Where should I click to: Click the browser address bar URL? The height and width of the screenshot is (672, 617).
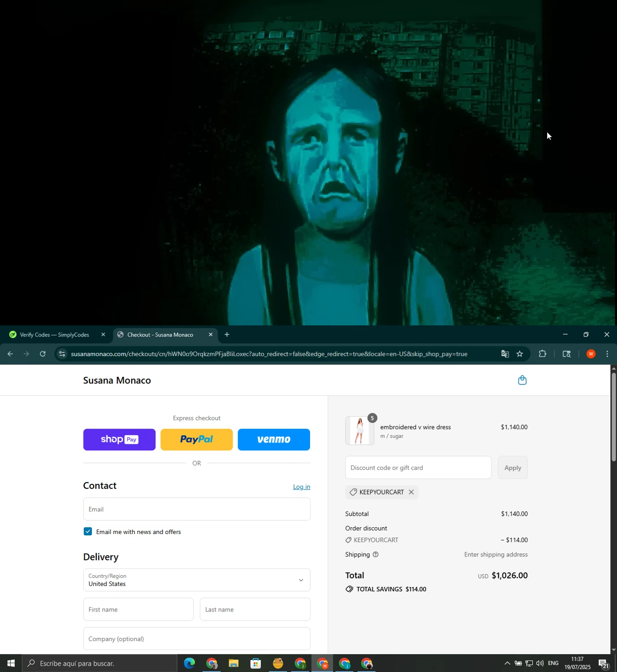pos(269,354)
